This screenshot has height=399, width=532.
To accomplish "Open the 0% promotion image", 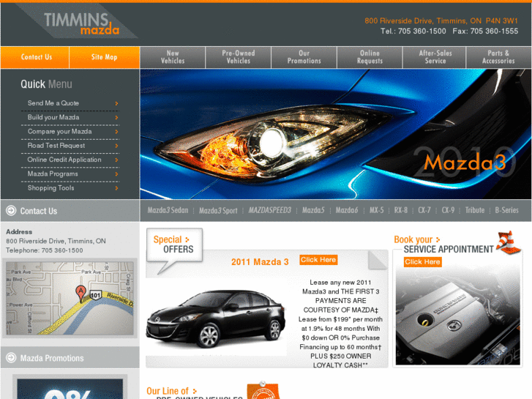I will pyautogui.click(x=70, y=389).
